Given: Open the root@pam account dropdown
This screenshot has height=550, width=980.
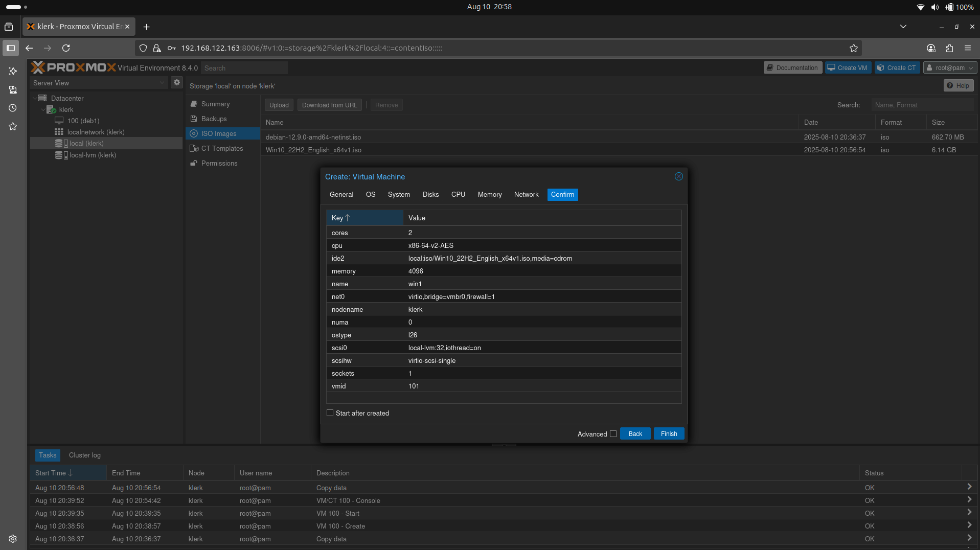Looking at the screenshot, I should point(950,67).
